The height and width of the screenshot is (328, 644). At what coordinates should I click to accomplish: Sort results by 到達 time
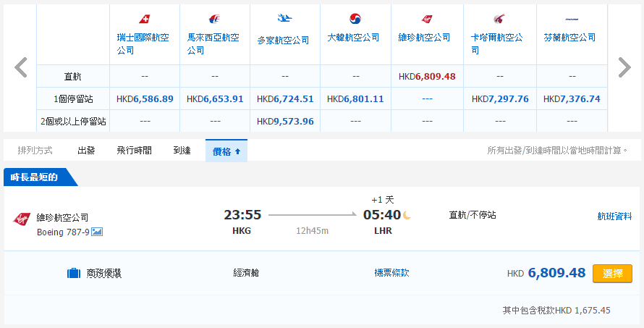point(182,151)
